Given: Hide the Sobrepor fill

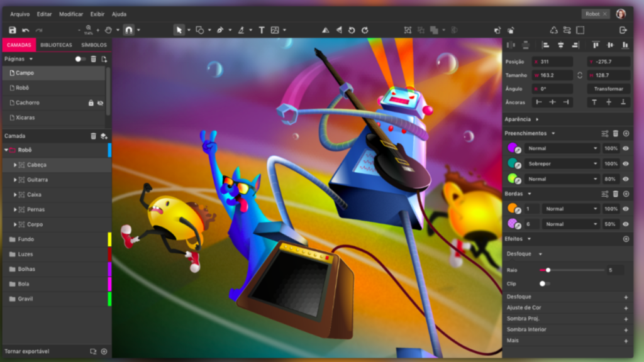Looking at the screenshot, I should click(626, 164).
